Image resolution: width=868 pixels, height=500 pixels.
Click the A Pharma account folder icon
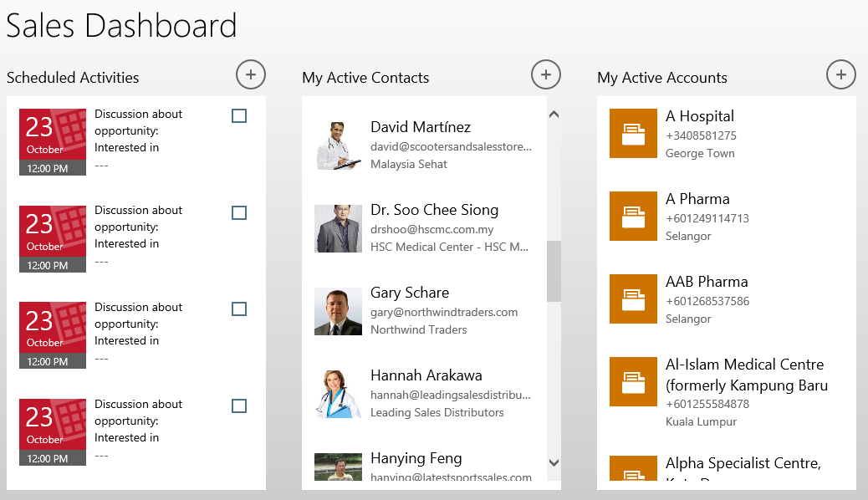634,216
